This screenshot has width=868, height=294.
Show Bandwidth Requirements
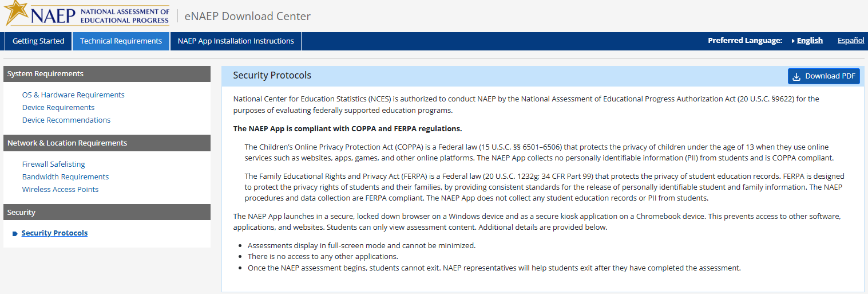tap(65, 177)
